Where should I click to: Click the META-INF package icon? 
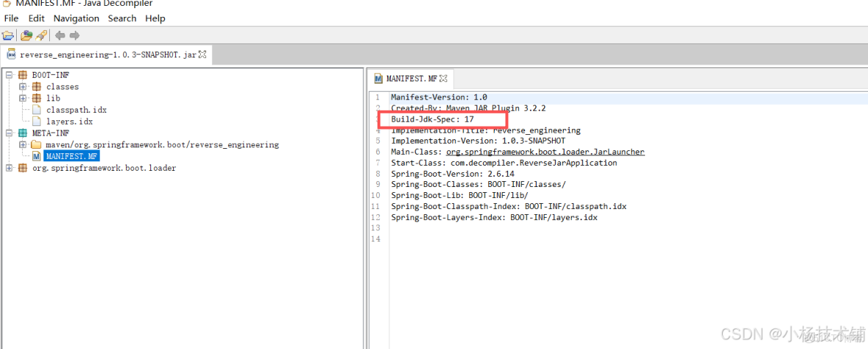23,133
